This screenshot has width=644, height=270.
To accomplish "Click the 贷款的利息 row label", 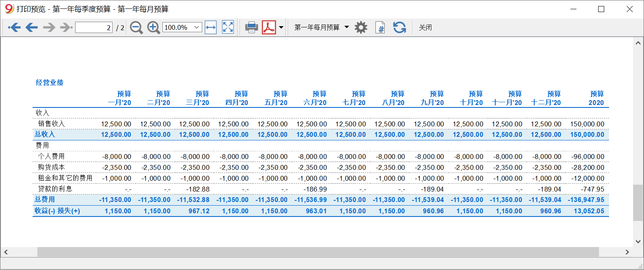I will point(55,189).
